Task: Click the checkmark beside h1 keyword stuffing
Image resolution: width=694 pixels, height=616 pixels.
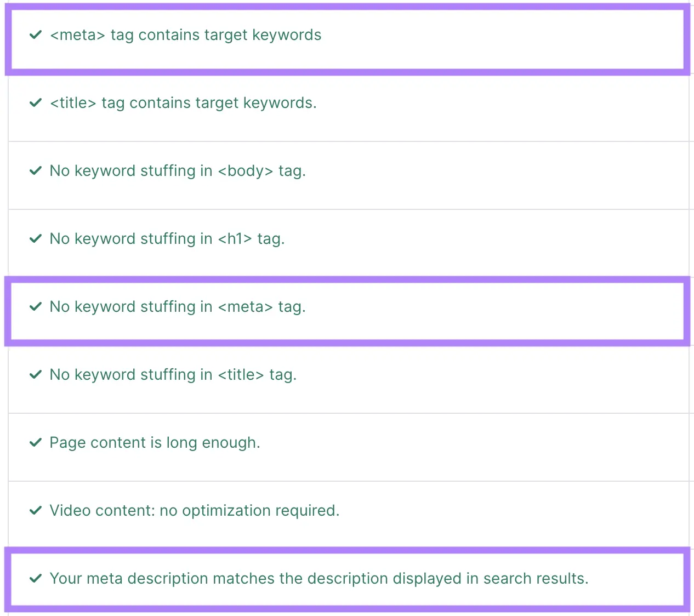Action: (35, 238)
